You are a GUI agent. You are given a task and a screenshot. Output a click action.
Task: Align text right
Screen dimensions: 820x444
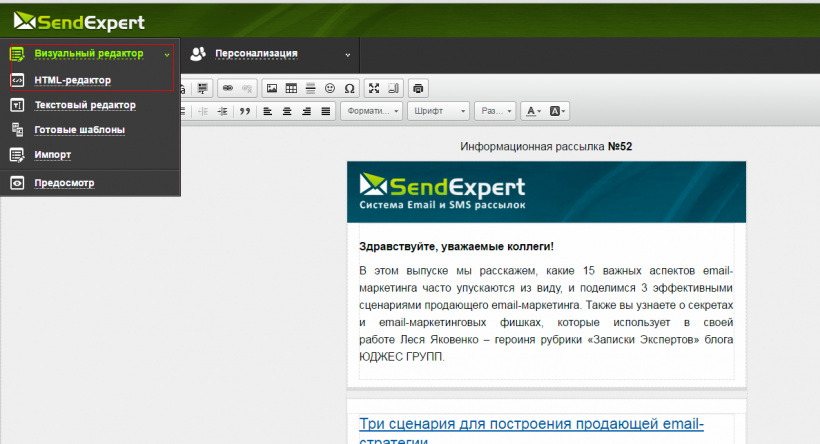point(306,111)
